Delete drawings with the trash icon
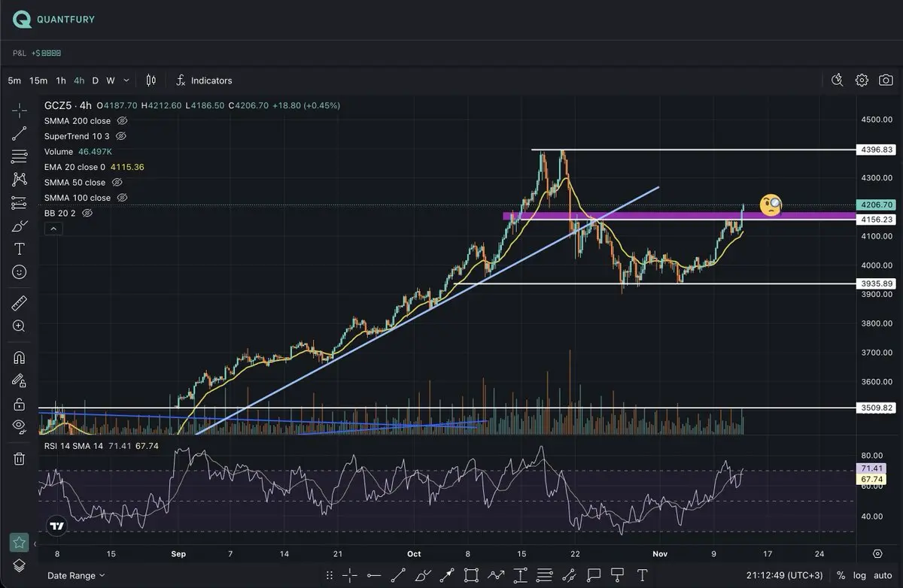This screenshot has width=903, height=588. click(20, 458)
